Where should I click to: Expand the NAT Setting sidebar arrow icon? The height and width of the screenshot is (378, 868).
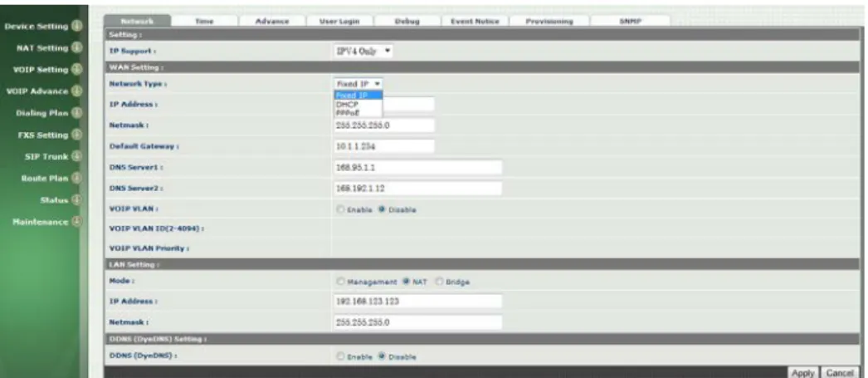point(77,47)
